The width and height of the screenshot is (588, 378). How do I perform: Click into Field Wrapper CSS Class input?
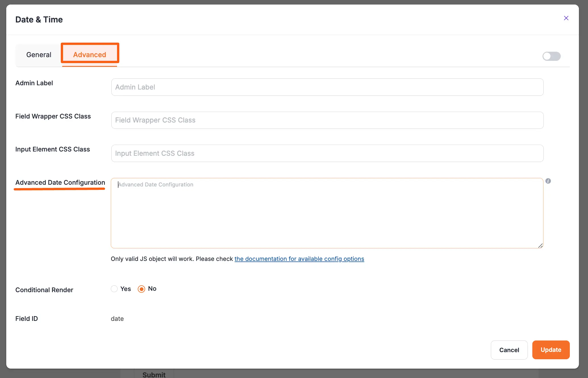pos(327,120)
